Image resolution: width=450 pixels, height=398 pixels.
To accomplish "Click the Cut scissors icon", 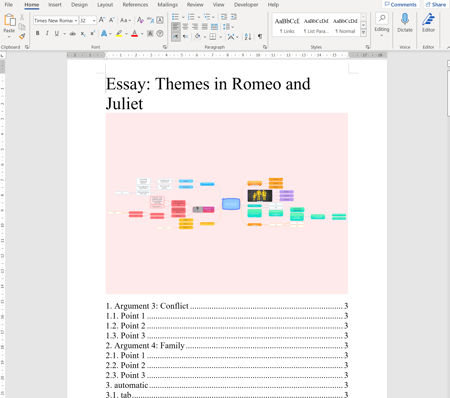I will point(22,17).
